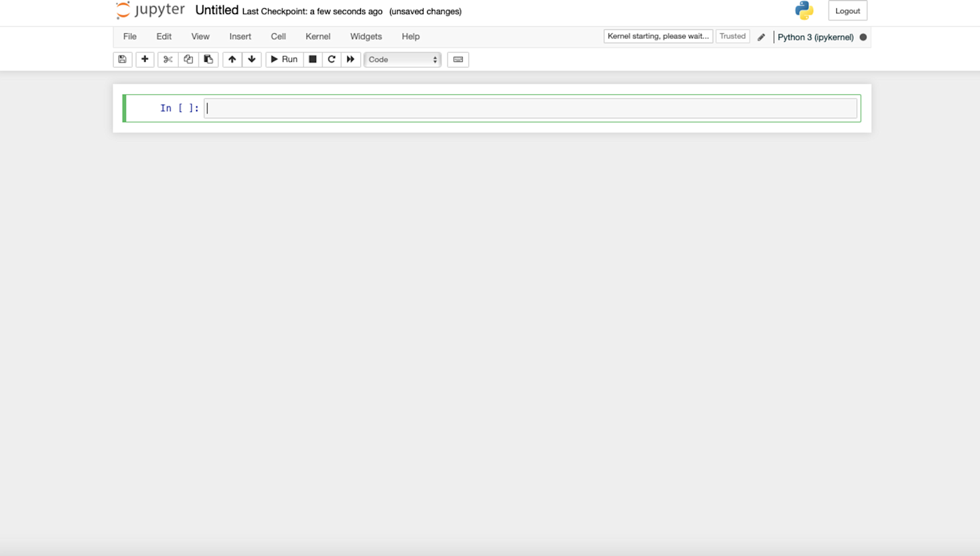Cut the selected cell using the scissors icon
Viewport: 980px width, 556px height.
[168, 60]
